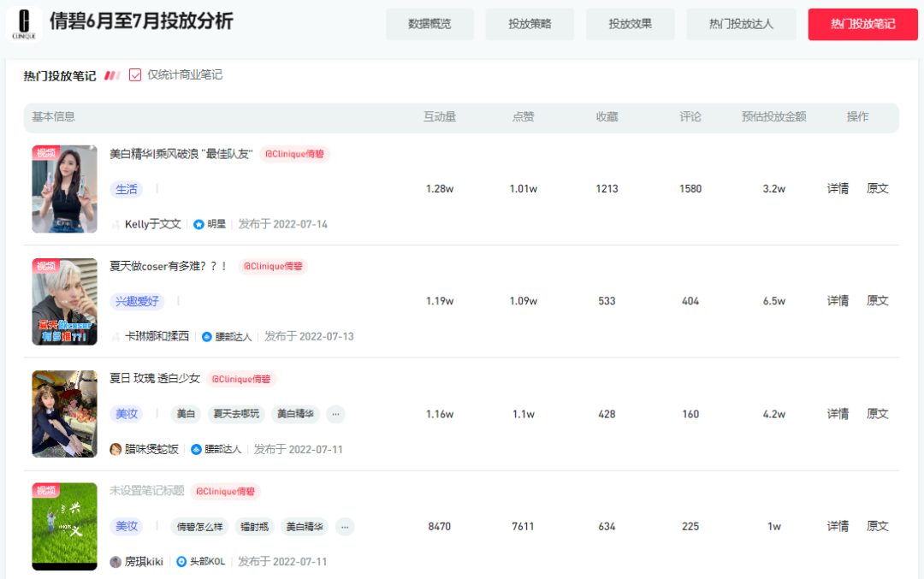
Task: Open note title 夏天做coser有多难？？！
Action: pos(169,267)
